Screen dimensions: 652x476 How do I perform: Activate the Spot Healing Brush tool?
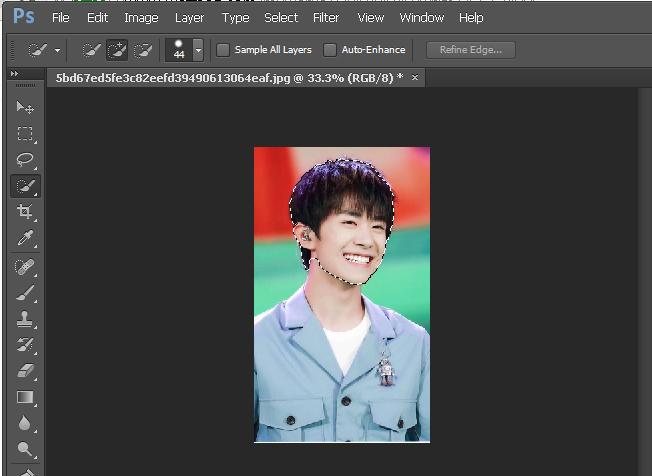25,266
